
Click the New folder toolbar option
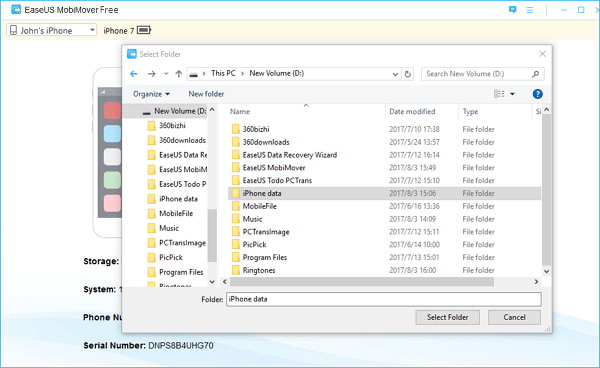[x=206, y=94]
